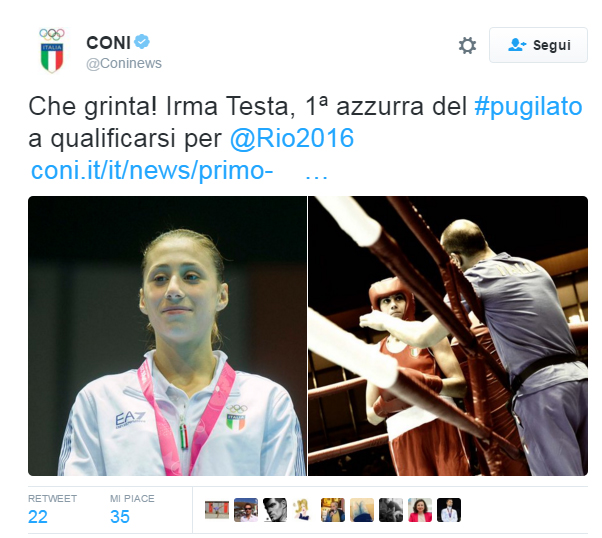Image resolution: width=602 pixels, height=538 pixels.
Task: View the boxing ring photo with coach
Action: point(448,336)
